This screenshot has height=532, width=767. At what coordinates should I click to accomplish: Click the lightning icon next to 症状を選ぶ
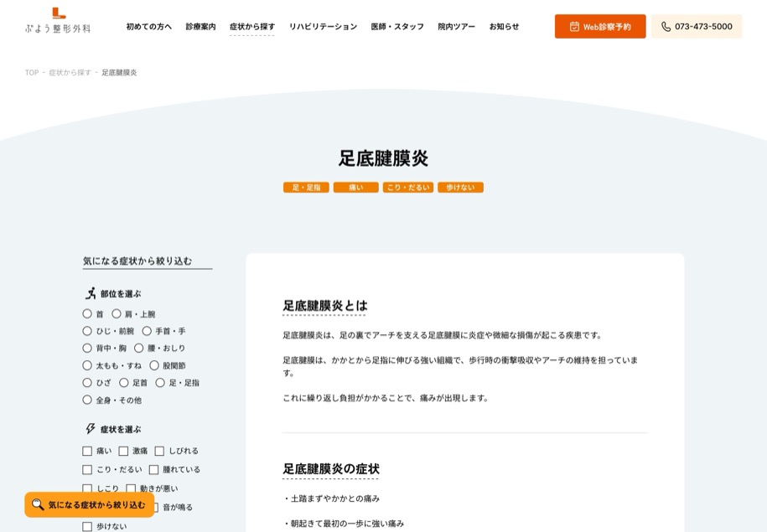coord(91,429)
